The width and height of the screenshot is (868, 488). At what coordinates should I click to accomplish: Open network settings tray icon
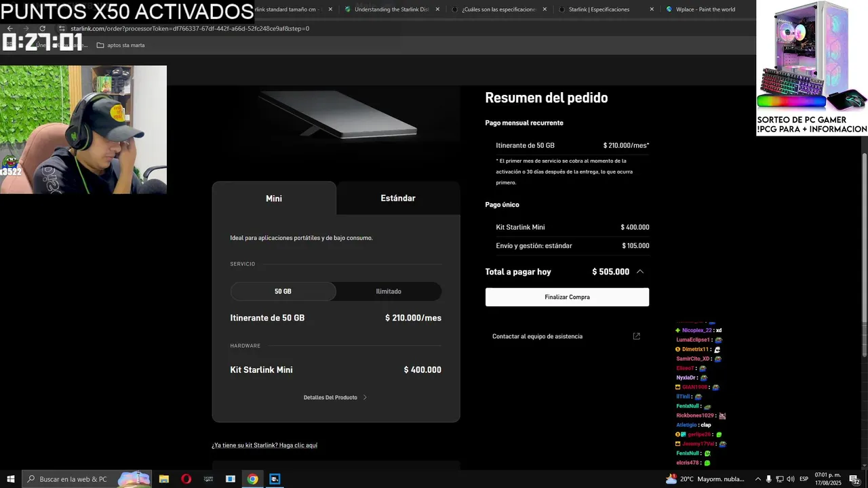pyautogui.click(x=779, y=479)
